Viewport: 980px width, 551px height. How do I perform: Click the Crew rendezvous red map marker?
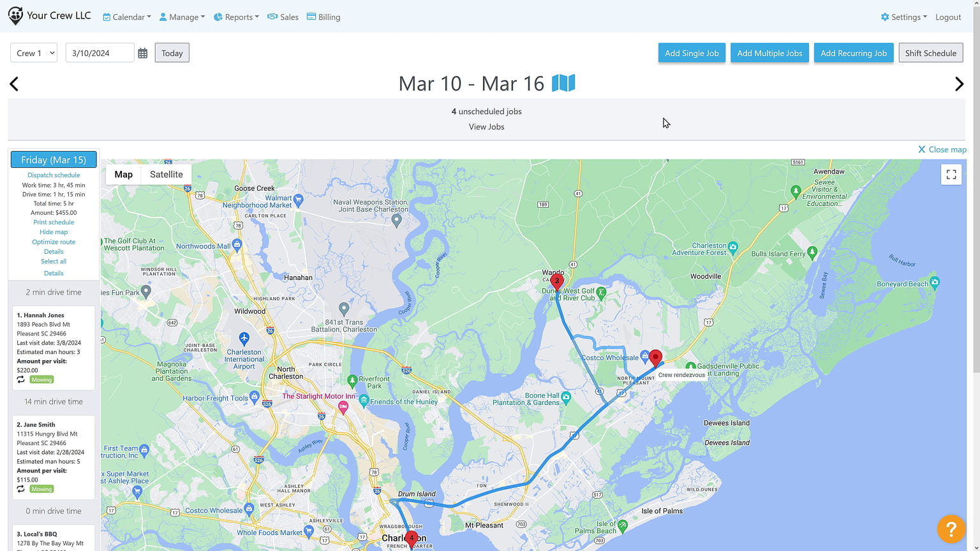coord(655,359)
